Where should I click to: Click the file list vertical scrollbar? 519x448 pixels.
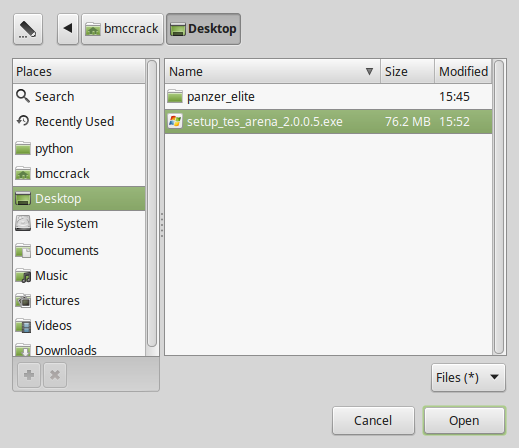tap(499, 207)
